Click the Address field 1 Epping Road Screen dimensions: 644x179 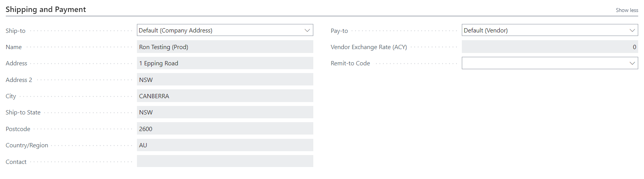[225, 63]
